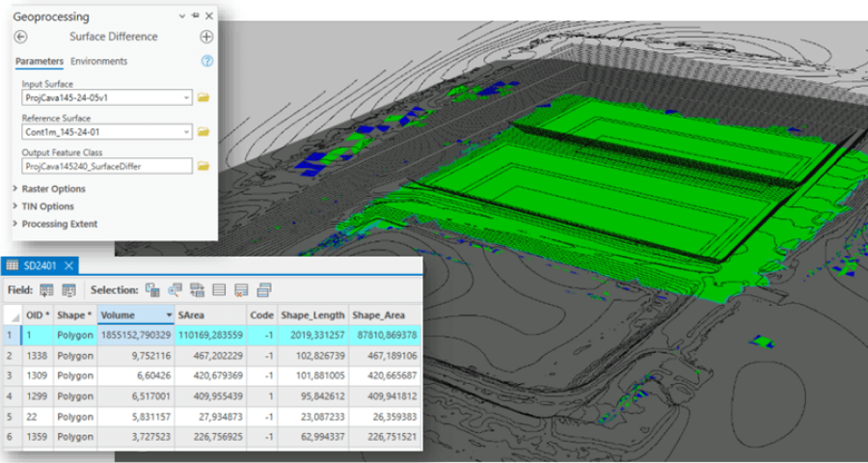This screenshot has width=868, height=463.
Task: Click the Calculate Field icon
Action: [x=68, y=289]
